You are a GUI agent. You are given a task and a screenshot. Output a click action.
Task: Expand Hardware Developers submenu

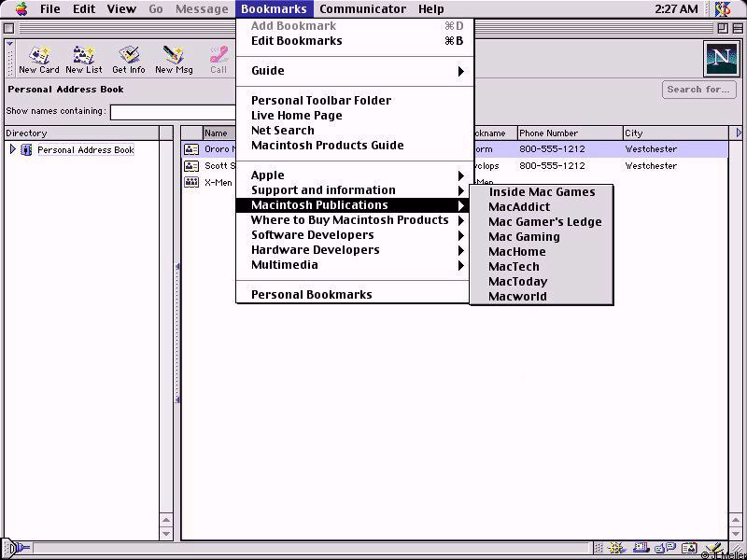click(x=460, y=250)
